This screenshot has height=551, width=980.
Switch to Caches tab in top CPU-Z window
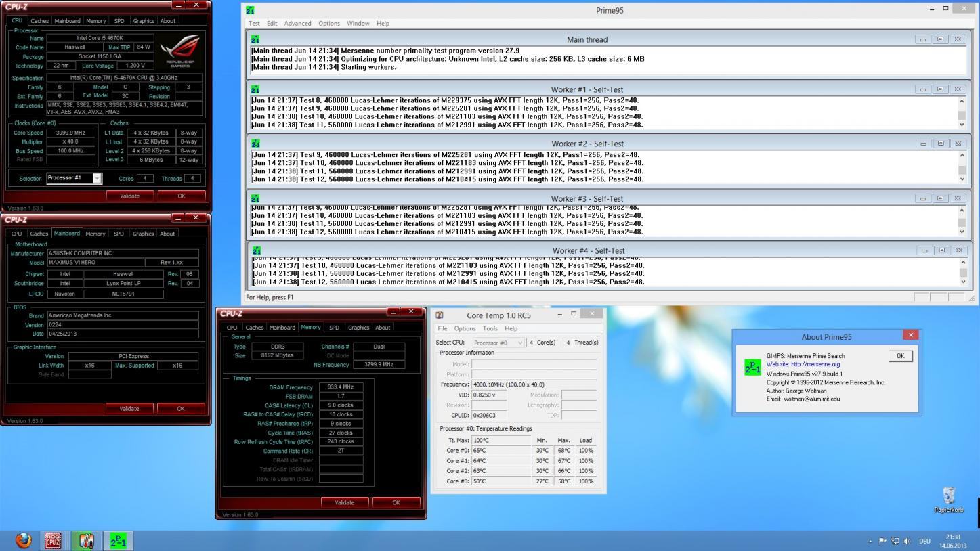(x=39, y=21)
